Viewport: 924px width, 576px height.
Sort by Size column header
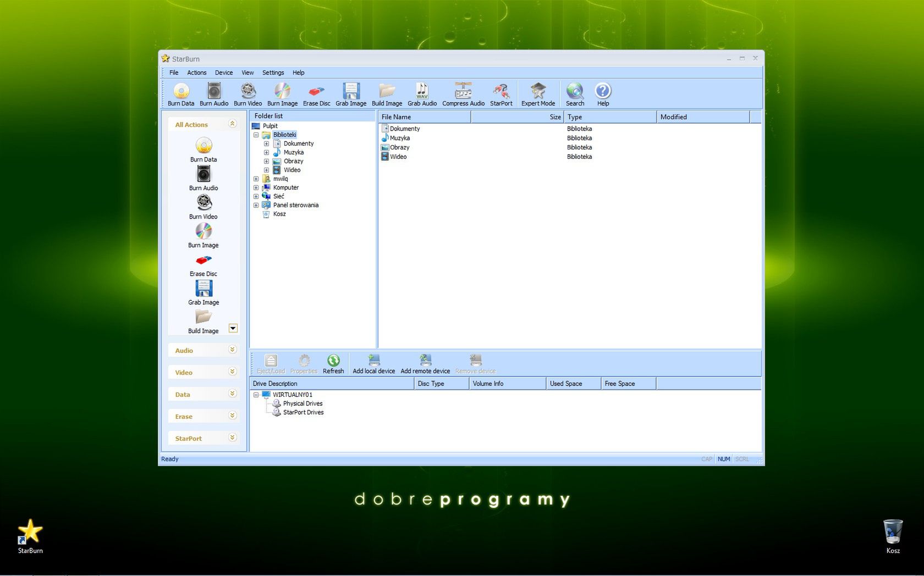517,117
